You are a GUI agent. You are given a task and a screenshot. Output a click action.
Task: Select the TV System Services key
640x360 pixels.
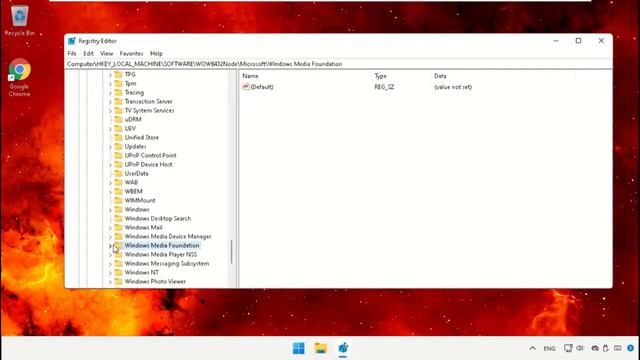149,111
